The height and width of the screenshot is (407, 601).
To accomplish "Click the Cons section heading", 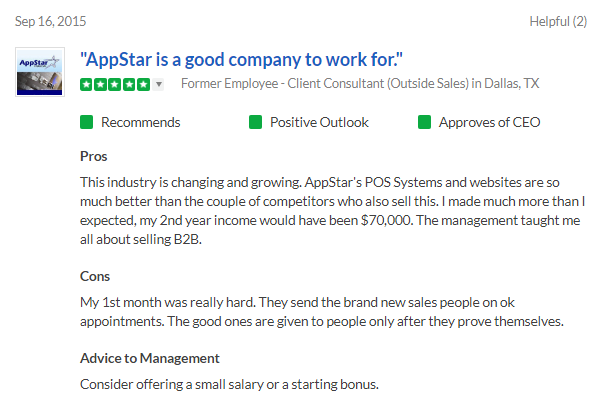I will click(95, 276).
